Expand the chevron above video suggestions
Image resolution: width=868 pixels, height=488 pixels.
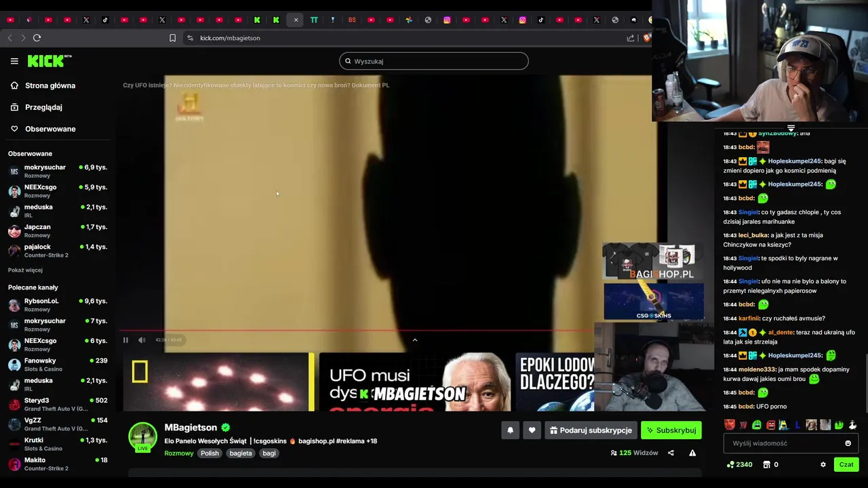pos(415,340)
